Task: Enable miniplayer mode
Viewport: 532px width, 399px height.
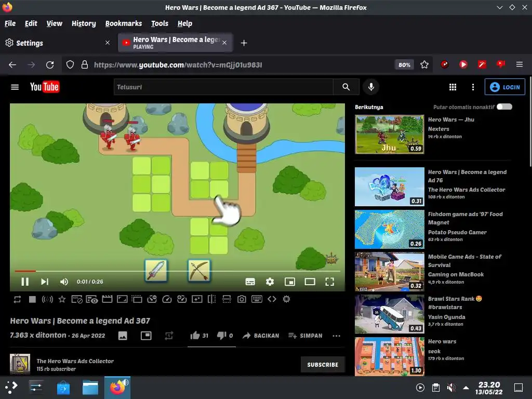Action: 290,282
